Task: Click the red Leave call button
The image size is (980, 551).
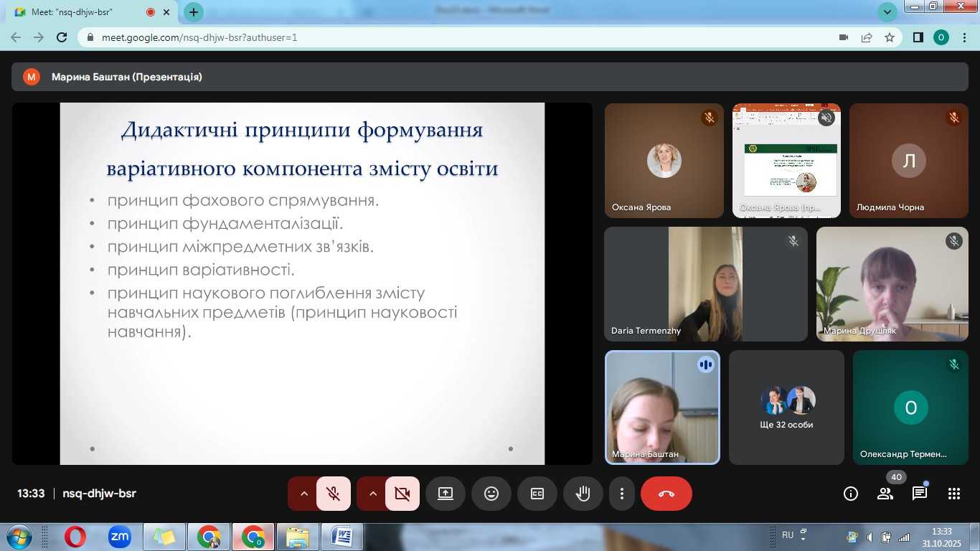Action: tap(666, 494)
